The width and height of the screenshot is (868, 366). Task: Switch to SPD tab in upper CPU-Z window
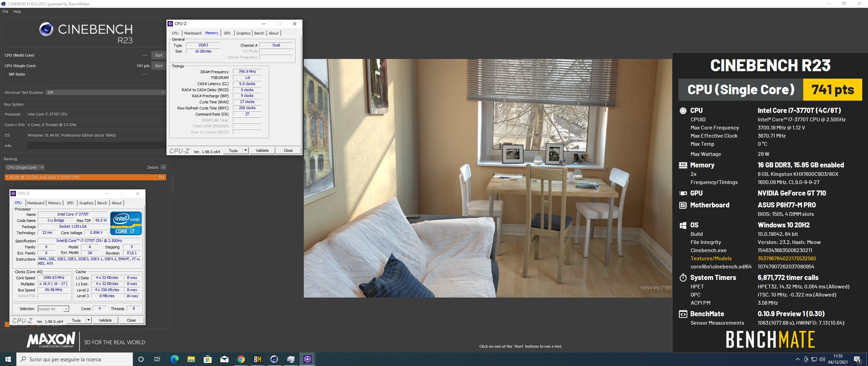[x=227, y=33]
